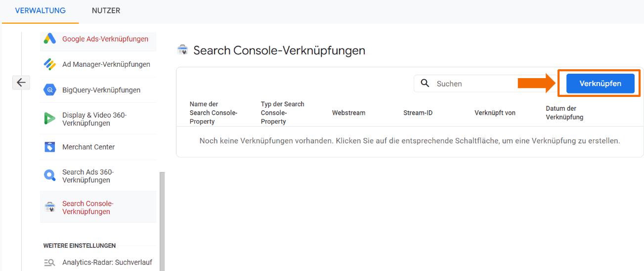Click the sidebar vertical scrollbar
Viewport: 644px width, 271px height.
click(162, 222)
